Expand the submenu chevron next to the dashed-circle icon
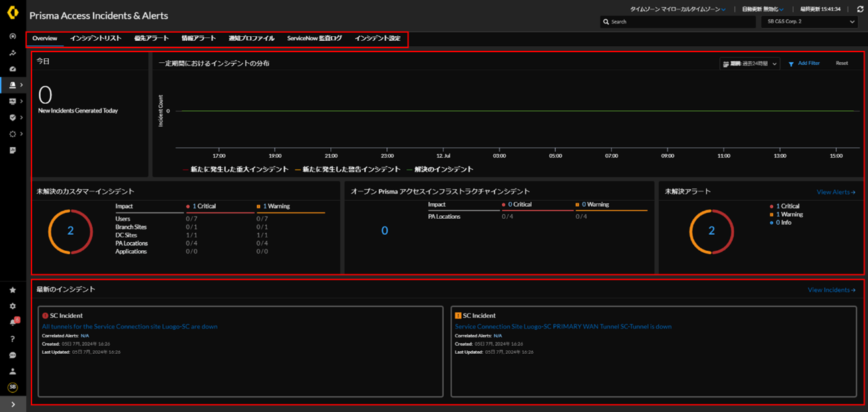868x412 pixels. [22, 134]
